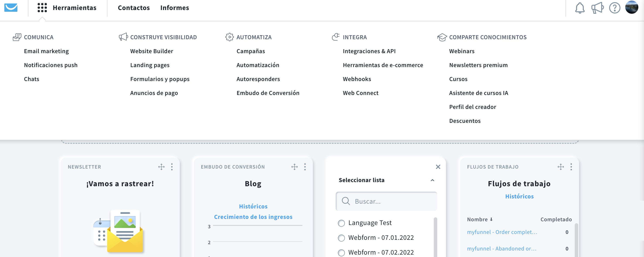Open Asistente de cursos IA
The image size is (644, 257).
(478, 93)
